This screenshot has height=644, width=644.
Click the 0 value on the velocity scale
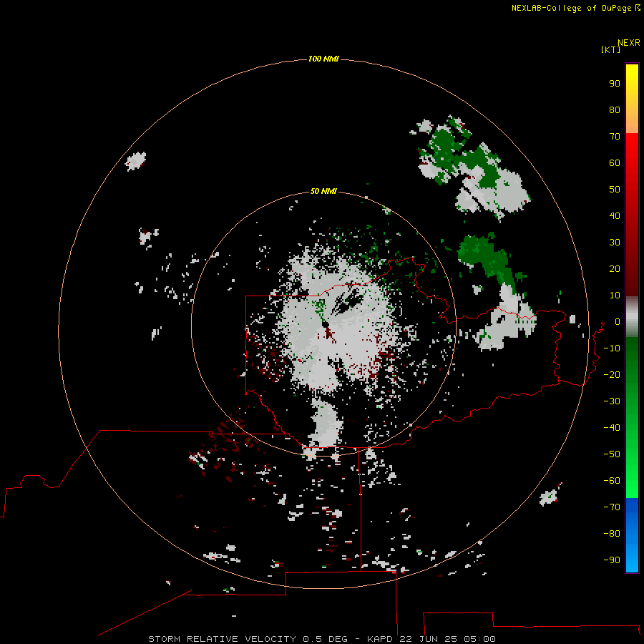[618, 321]
